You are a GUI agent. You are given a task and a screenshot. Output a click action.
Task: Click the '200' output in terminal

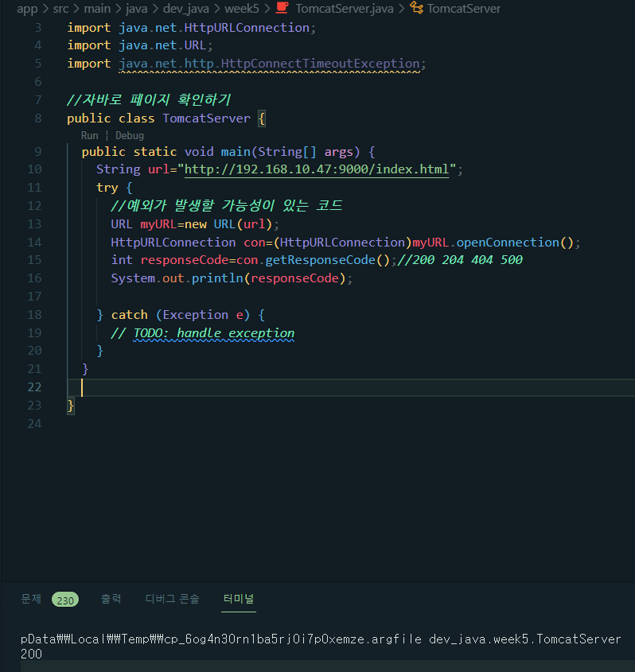coord(31,654)
